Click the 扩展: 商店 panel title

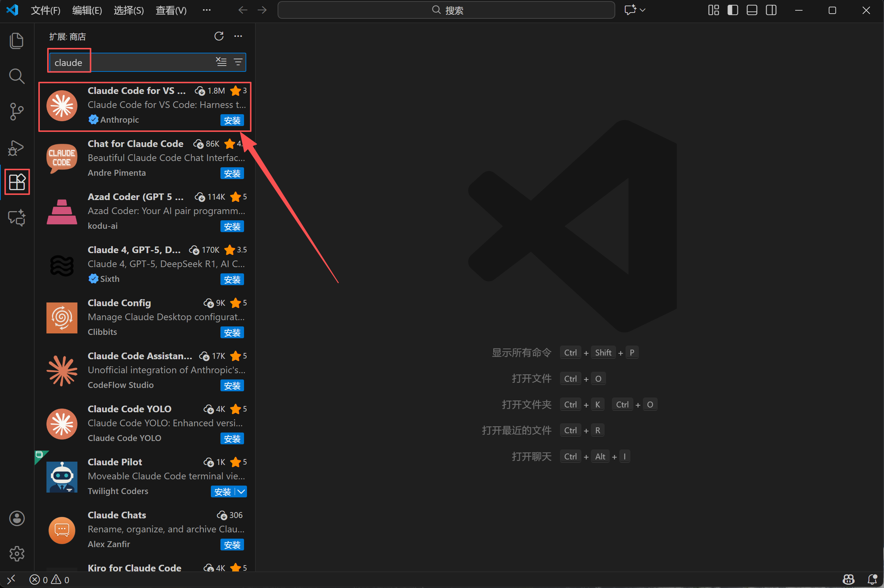pos(67,37)
